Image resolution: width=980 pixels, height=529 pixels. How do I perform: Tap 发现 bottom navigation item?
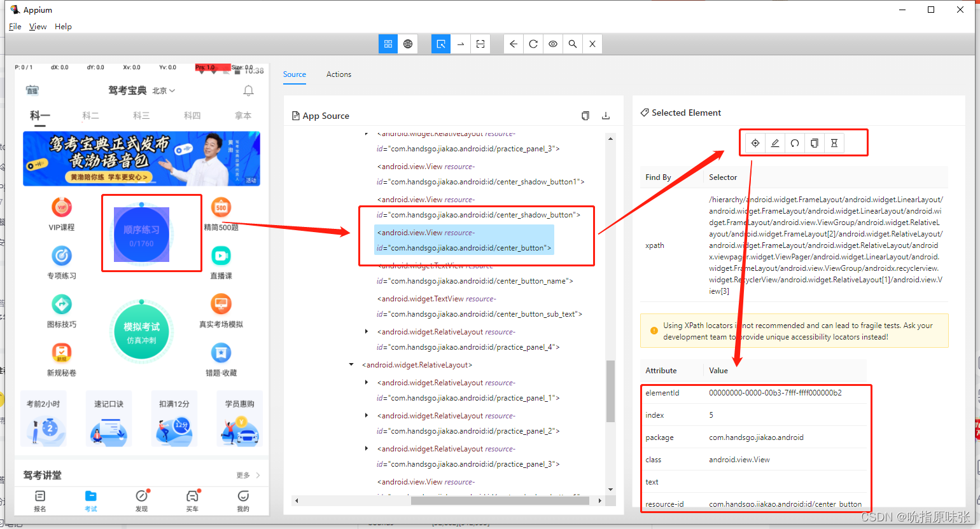[x=141, y=501]
